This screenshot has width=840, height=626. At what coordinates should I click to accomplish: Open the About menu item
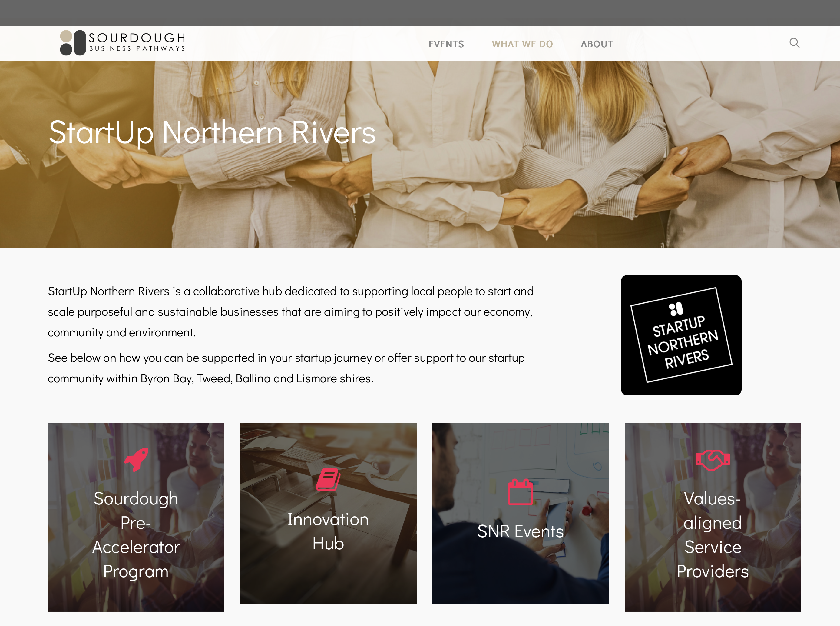597,44
